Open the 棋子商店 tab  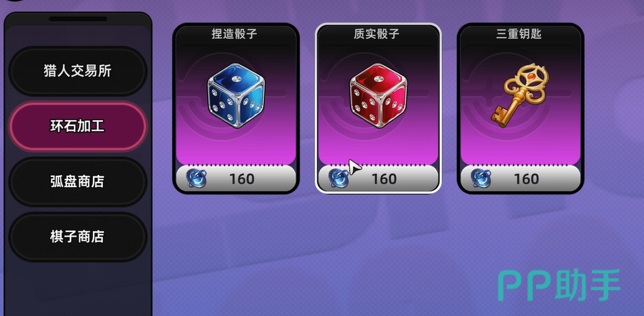pyautogui.click(x=78, y=236)
